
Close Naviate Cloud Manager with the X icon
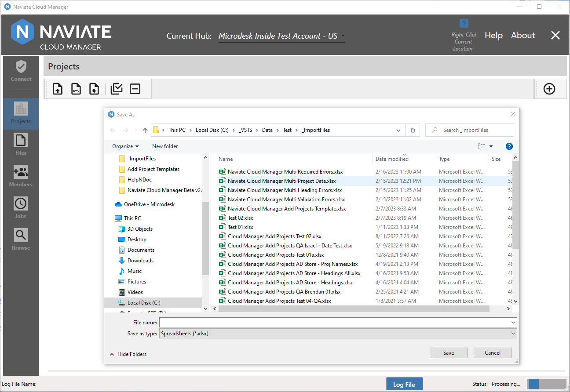click(555, 35)
